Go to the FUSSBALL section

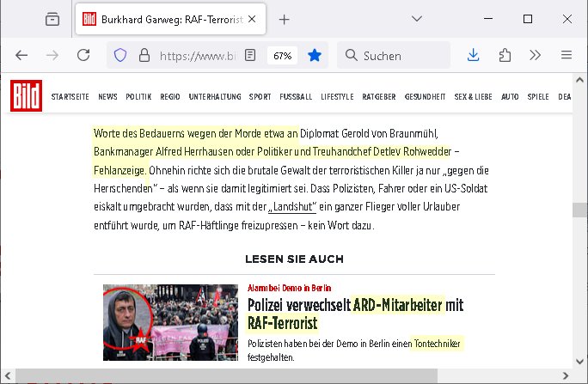[296, 97]
